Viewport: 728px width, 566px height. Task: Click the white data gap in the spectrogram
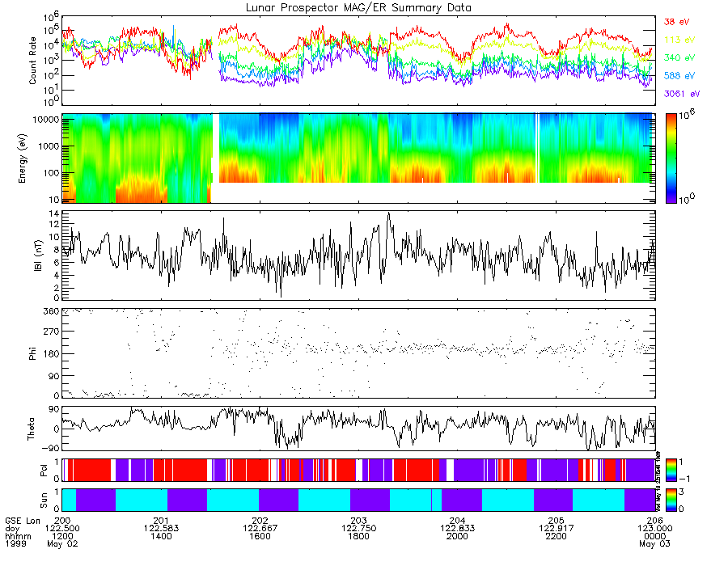click(x=215, y=158)
